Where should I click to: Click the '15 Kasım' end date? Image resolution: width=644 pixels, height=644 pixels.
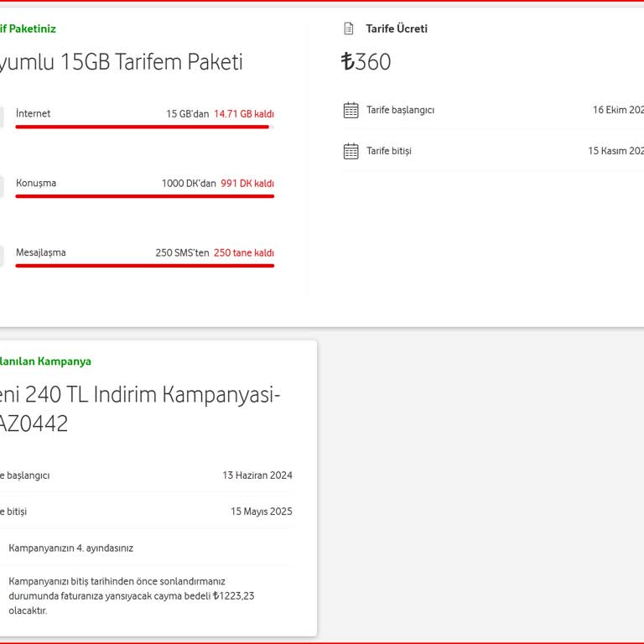click(x=616, y=151)
